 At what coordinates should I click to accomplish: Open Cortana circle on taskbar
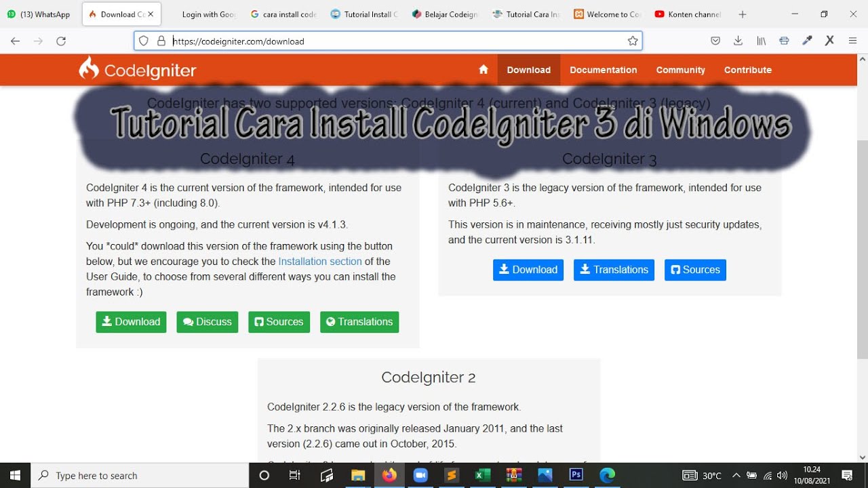tap(264, 475)
